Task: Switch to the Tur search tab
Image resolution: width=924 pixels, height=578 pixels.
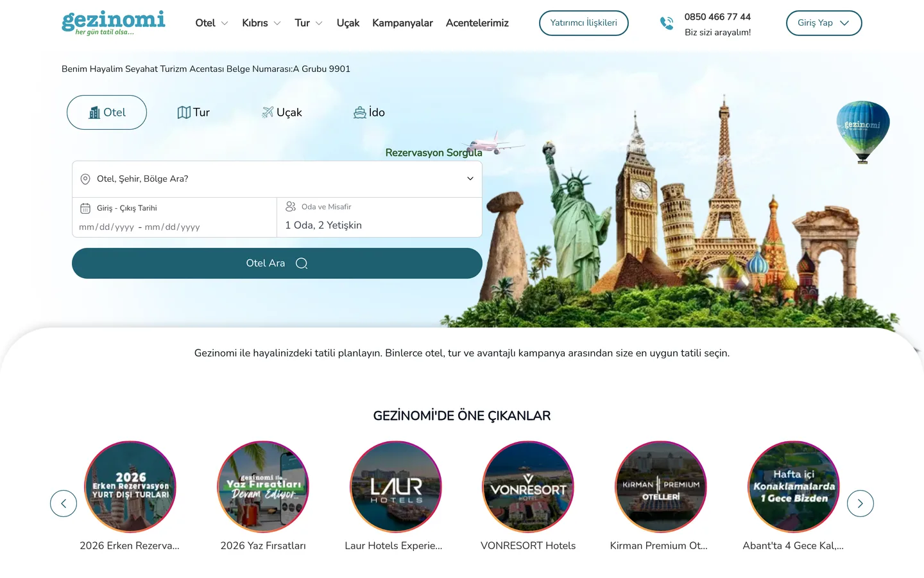Action: (x=194, y=112)
